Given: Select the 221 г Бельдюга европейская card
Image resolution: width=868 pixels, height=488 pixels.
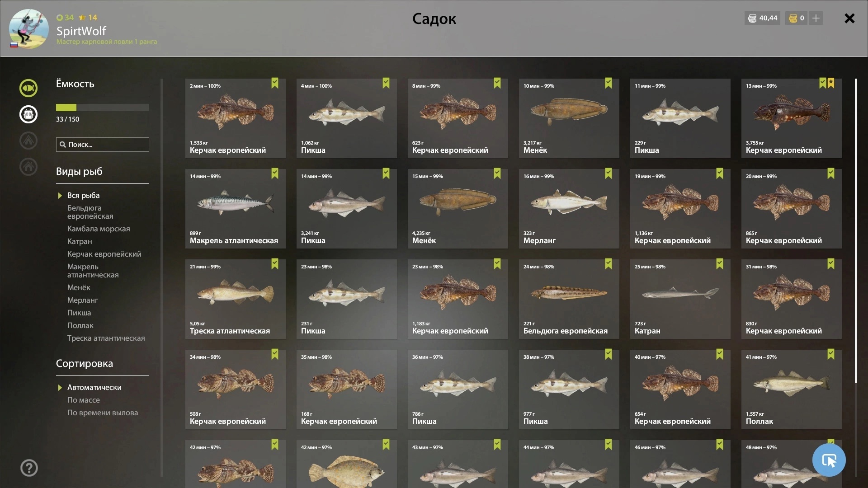Looking at the screenshot, I should tap(569, 299).
